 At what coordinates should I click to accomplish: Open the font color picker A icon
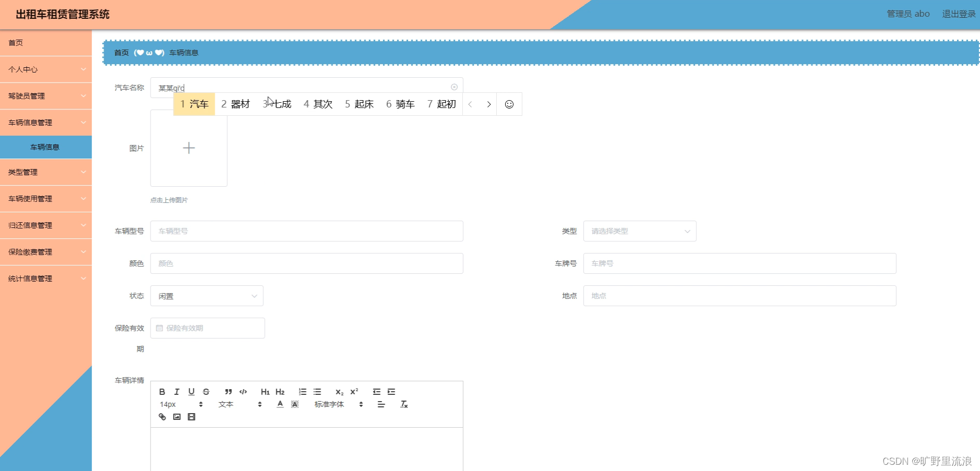click(x=280, y=404)
